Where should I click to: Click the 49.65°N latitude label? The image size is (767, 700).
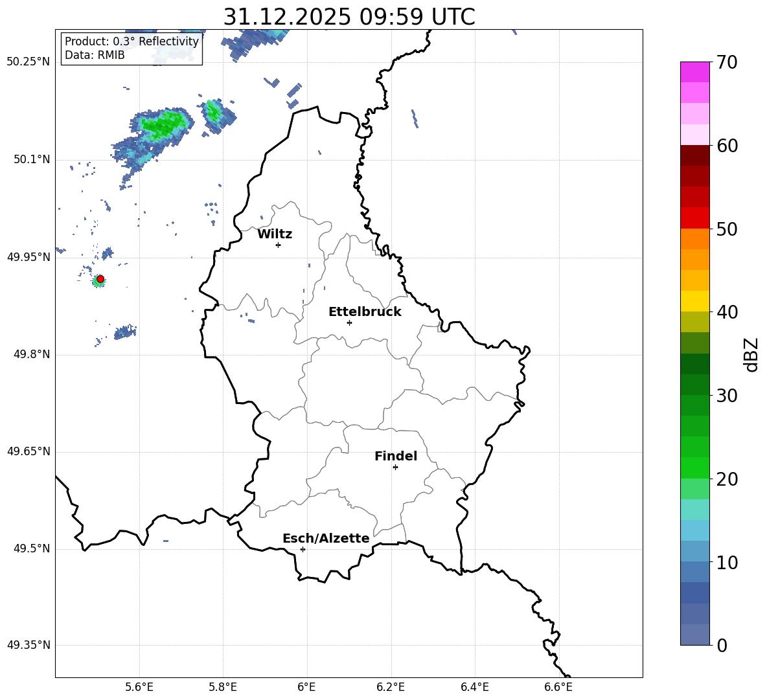click(29, 452)
